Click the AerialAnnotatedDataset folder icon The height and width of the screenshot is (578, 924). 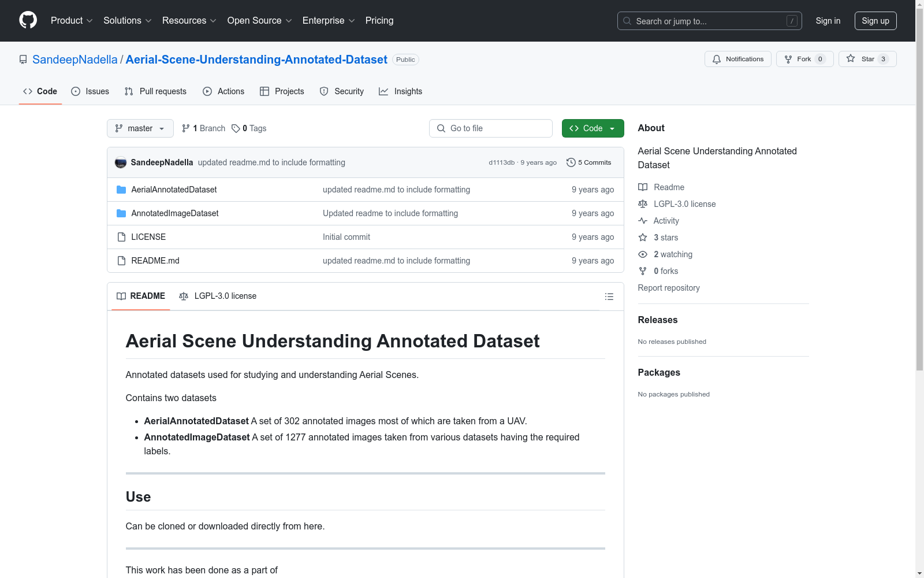click(x=121, y=190)
